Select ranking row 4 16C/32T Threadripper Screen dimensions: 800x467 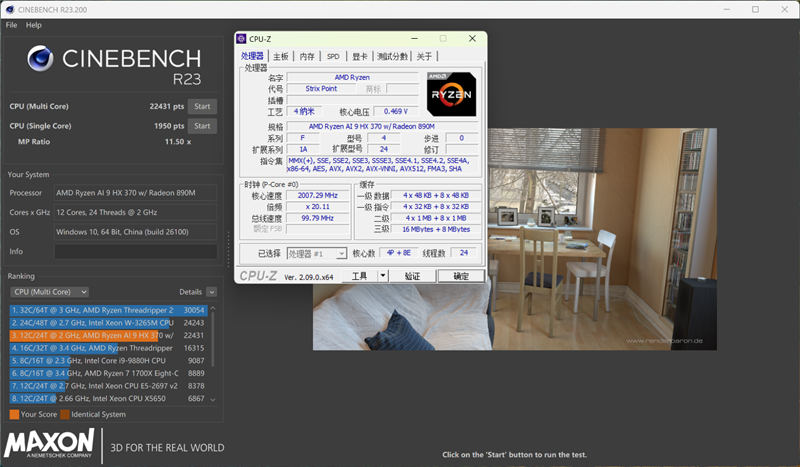109,348
